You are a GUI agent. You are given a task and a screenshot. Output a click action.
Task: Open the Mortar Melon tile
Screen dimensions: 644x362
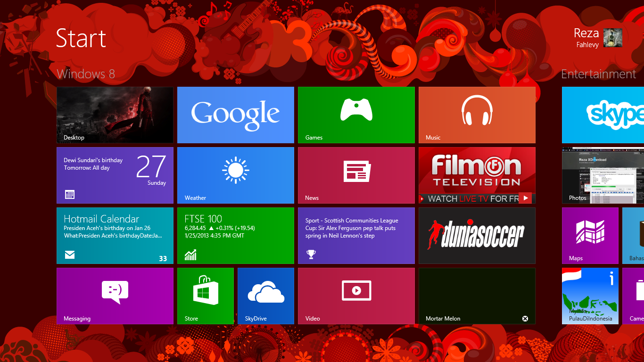(477, 296)
